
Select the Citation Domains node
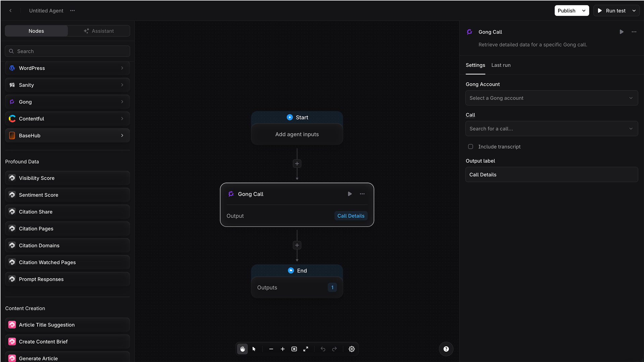coord(67,245)
